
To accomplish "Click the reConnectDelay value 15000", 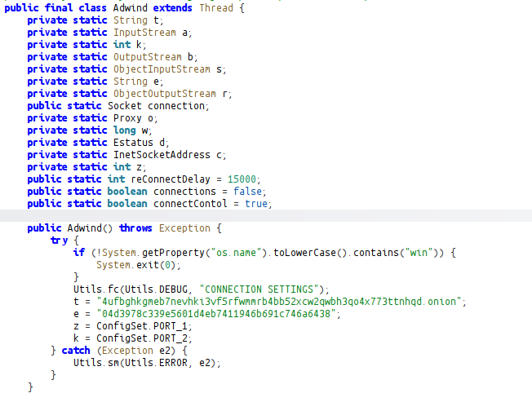I will [242, 179].
